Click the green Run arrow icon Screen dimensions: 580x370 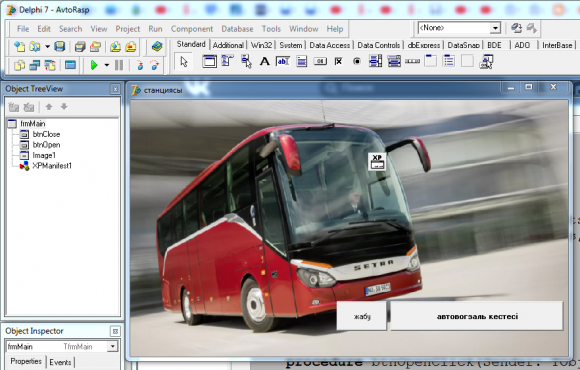click(94, 65)
